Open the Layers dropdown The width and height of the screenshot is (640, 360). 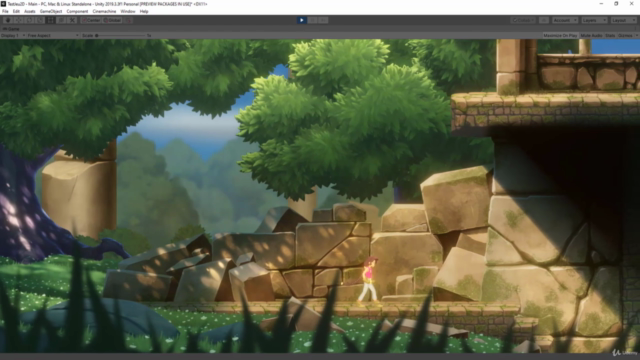(594, 20)
